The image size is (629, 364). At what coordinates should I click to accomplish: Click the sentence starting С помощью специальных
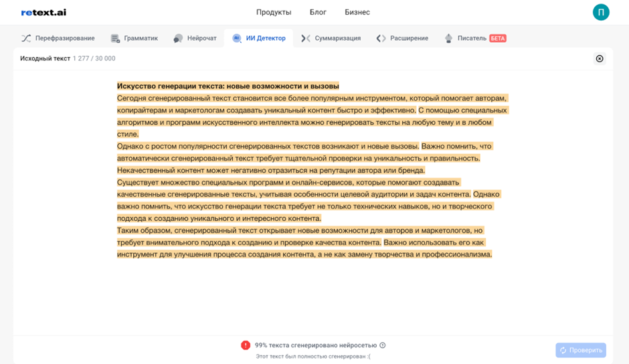[x=313, y=122]
